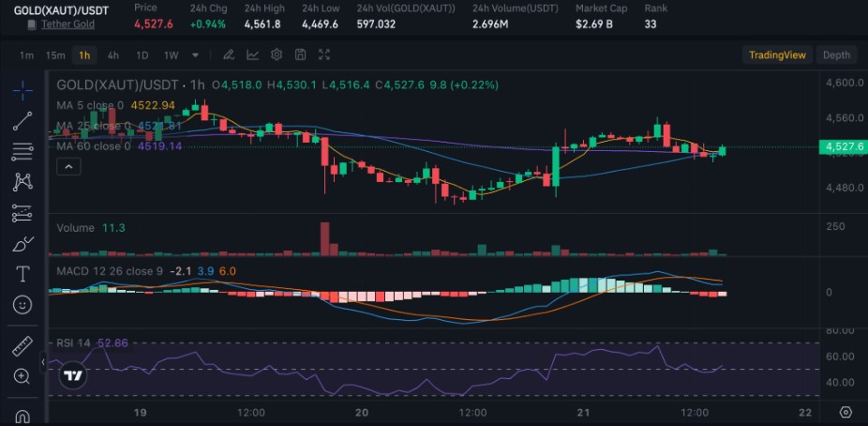Open the emoji icons tool
The height and width of the screenshot is (426, 868).
tap(22, 305)
